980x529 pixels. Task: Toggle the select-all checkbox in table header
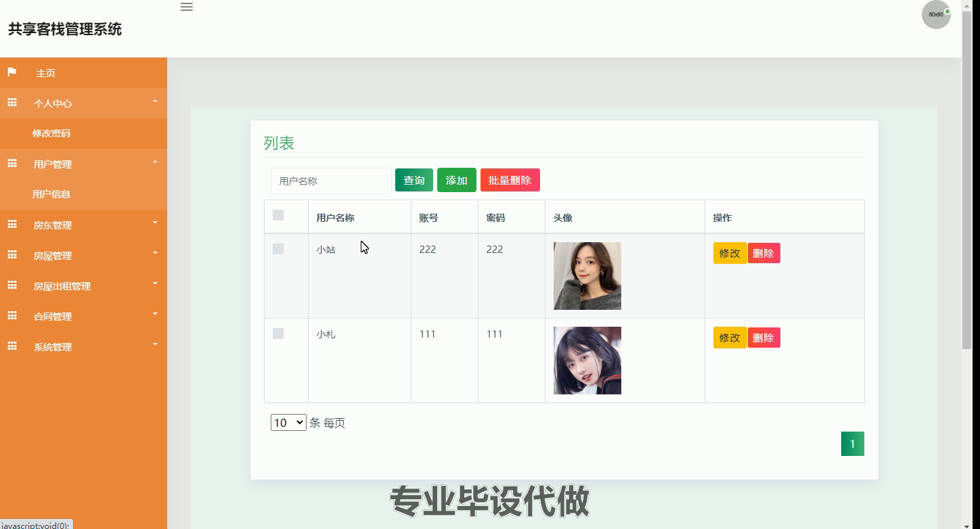coord(278,215)
